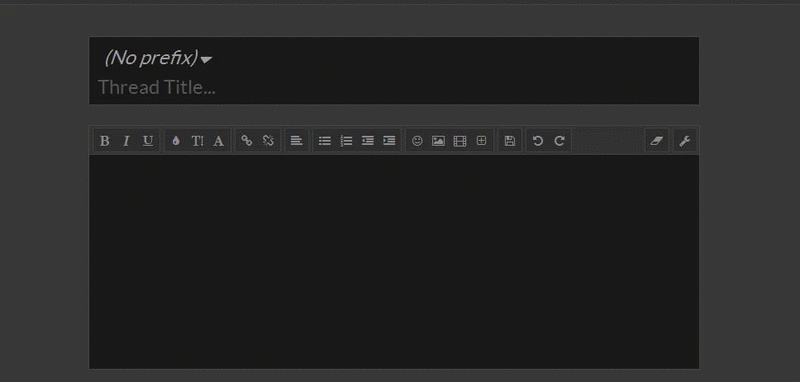Toggle underline formatting

click(x=148, y=141)
